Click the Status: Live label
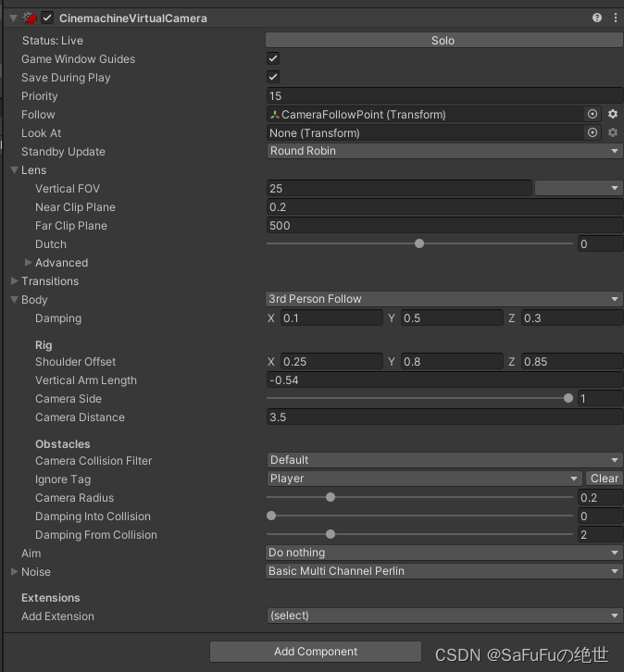Viewport: 624px width, 672px height. (53, 41)
